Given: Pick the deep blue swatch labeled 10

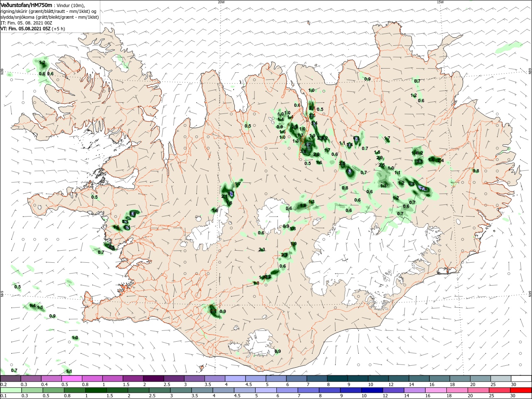Looking at the screenshot, I should (x=372, y=390).
